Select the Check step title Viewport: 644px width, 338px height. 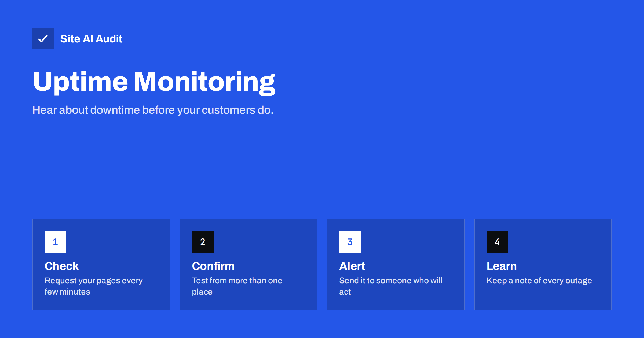pyautogui.click(x=62, y=266)
